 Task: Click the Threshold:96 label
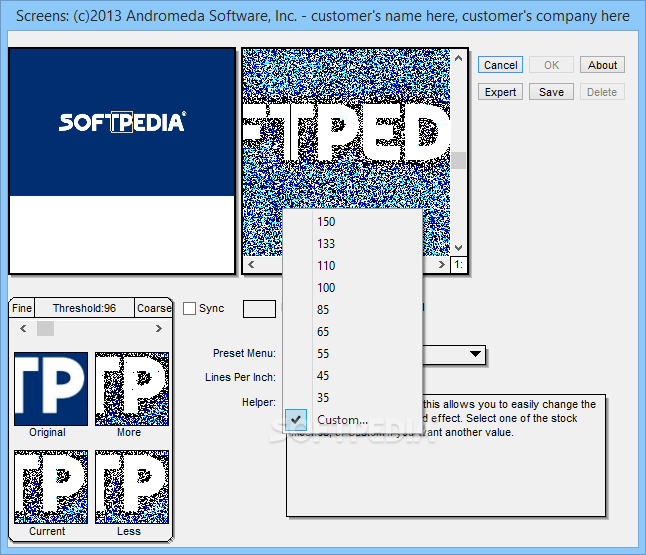pyautogui.click(x=84, y=308)
